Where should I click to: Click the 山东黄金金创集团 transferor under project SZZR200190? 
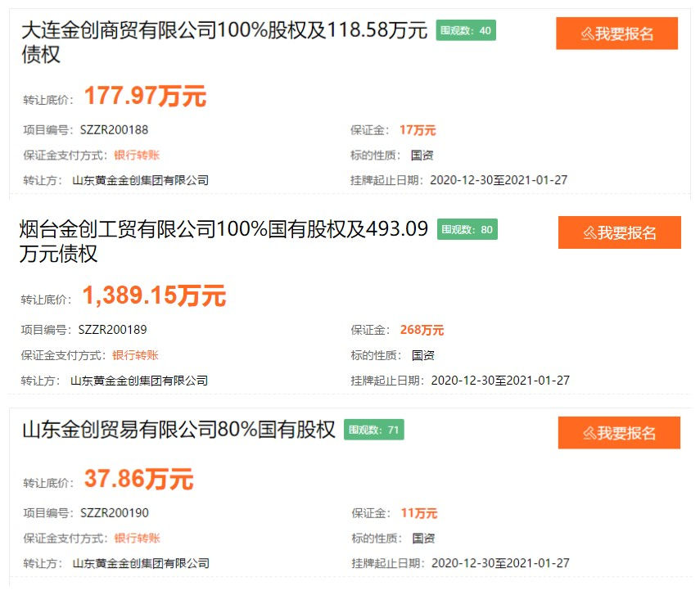tap(141, 563)
